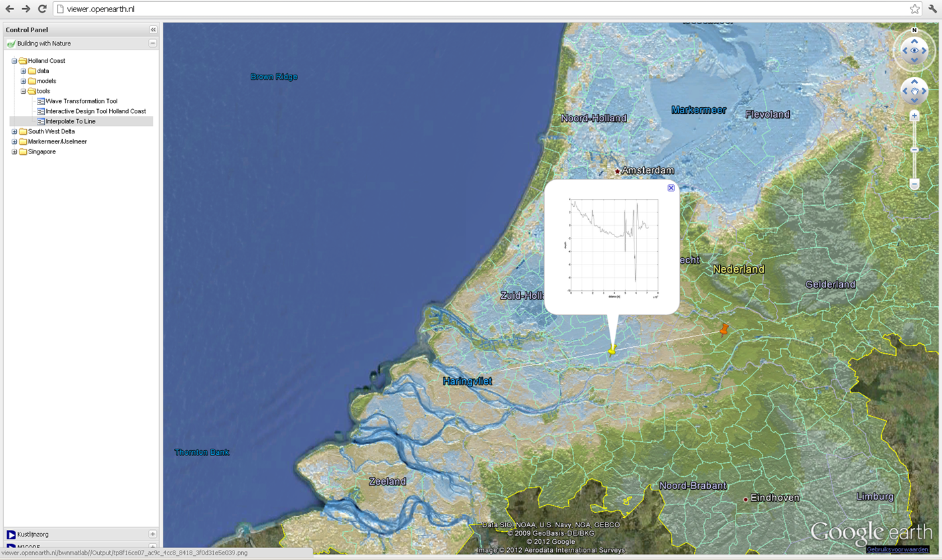Select the data folder
Screen dimensions: 942x560
pos(43,71)
